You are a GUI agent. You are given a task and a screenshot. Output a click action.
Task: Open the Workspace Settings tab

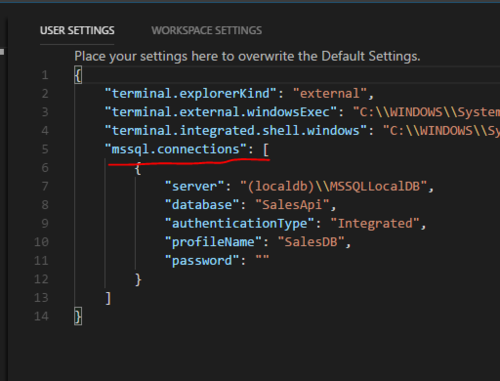[207, 31]
